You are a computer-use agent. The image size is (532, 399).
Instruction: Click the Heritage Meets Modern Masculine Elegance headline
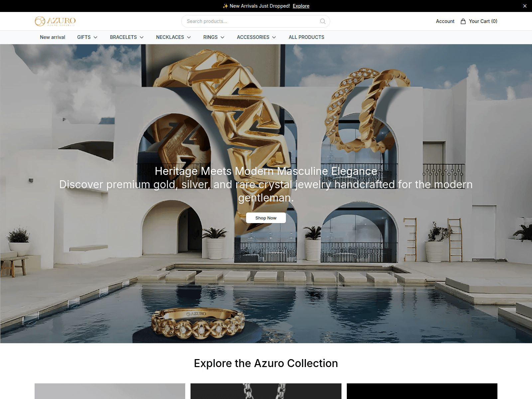(x=266, y=171)
